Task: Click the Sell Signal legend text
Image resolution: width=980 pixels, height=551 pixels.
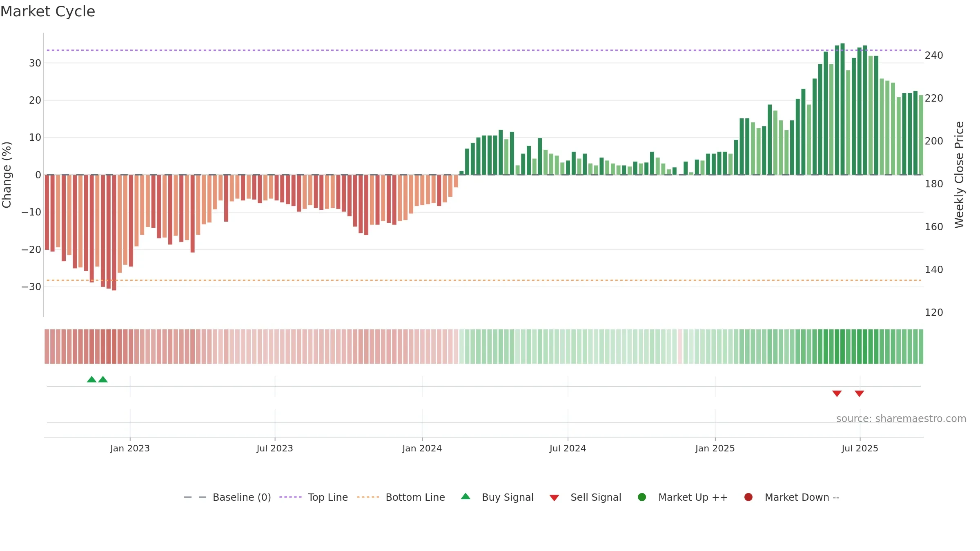Action: (596, 497)
